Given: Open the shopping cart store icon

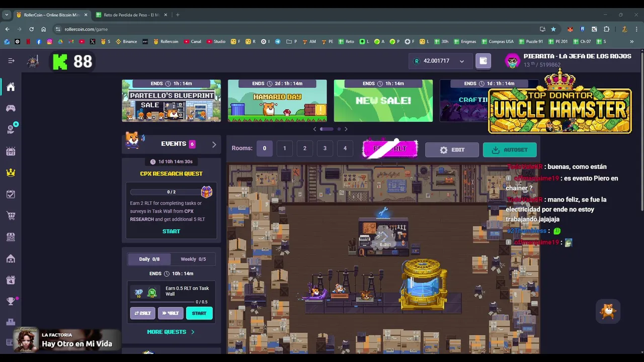Looking at the screenshot, I should click(x=11, y=216).
